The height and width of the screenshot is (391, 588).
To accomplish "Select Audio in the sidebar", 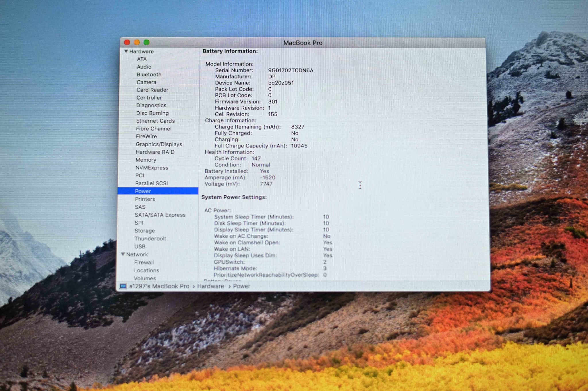I will (x=144, y=67).
